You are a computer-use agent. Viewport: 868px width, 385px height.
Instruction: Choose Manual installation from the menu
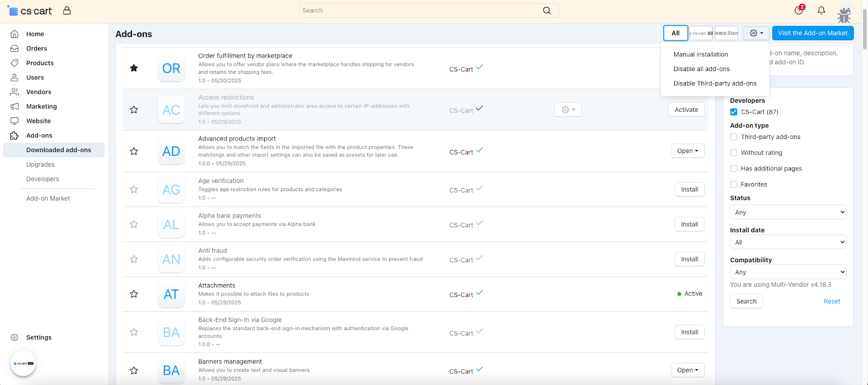pyautogui.click(x=701, y=54)
